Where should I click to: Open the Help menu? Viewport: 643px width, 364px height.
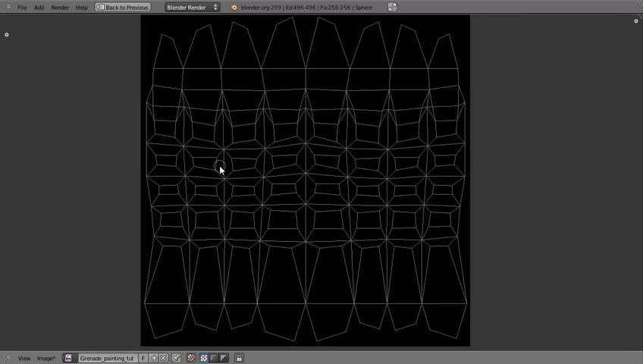[x=82, y=8]
